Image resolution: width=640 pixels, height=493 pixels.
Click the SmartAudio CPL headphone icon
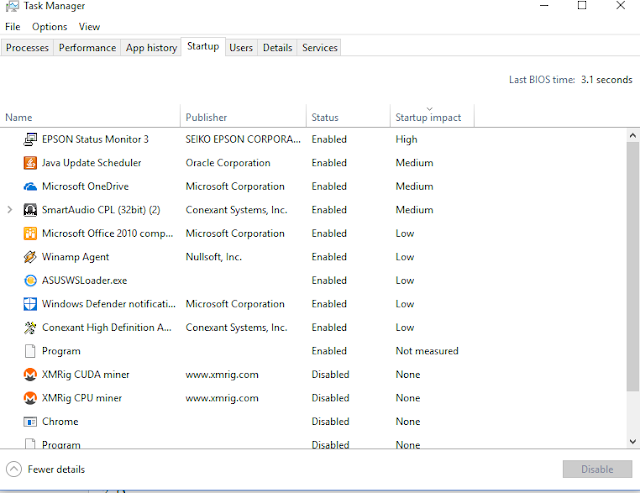tap(30, 210)
